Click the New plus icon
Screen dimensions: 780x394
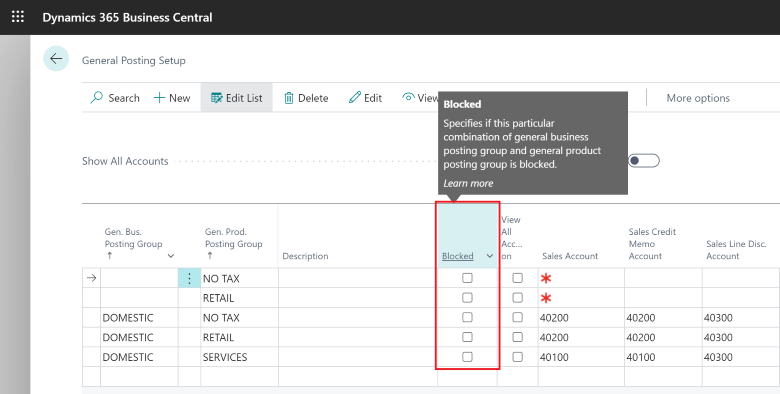coord(159,98)
